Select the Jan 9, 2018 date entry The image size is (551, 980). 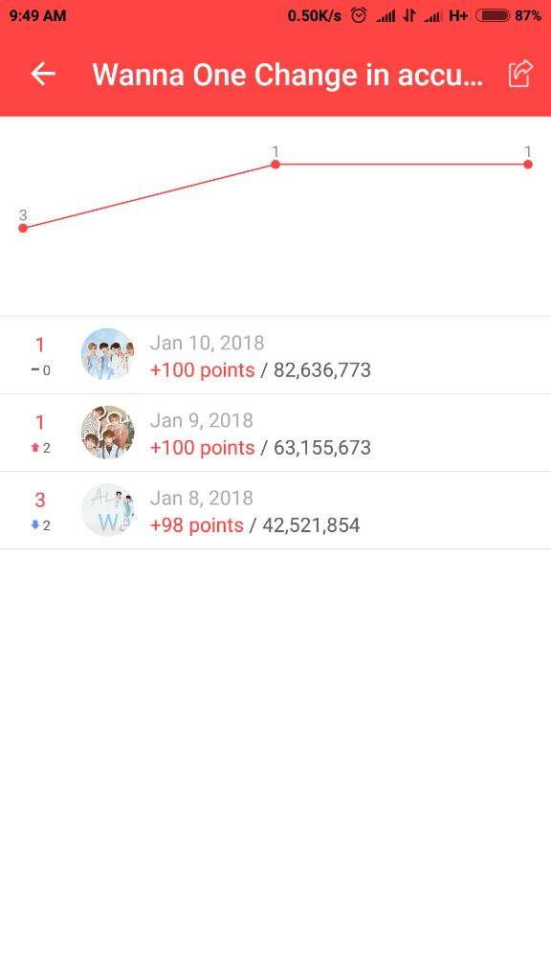pyautogui.click(x=201, y=421)
